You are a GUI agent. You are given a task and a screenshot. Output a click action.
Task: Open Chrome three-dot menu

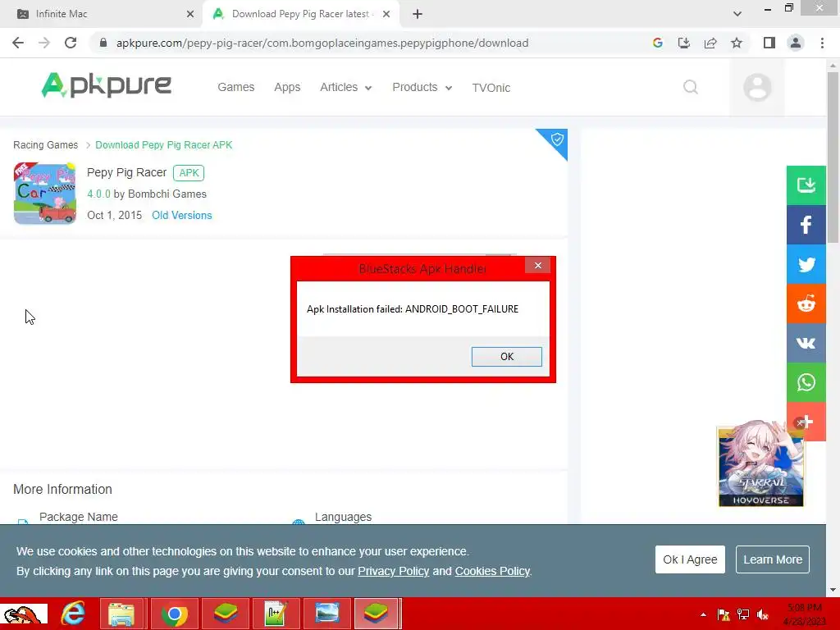(x=822, y=43)
